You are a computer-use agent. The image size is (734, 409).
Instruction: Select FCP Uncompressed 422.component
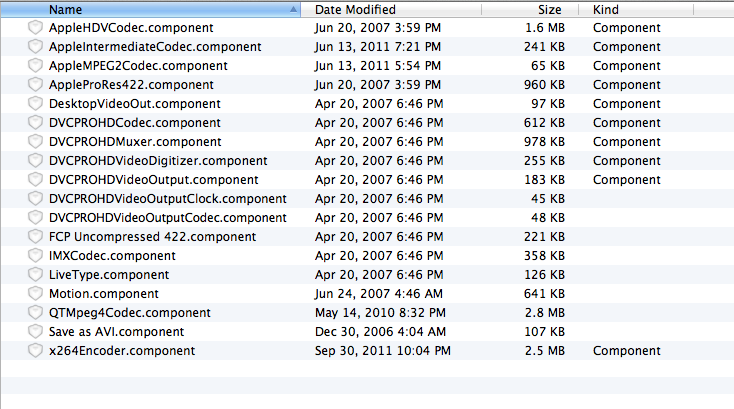[x=153, y=237]
